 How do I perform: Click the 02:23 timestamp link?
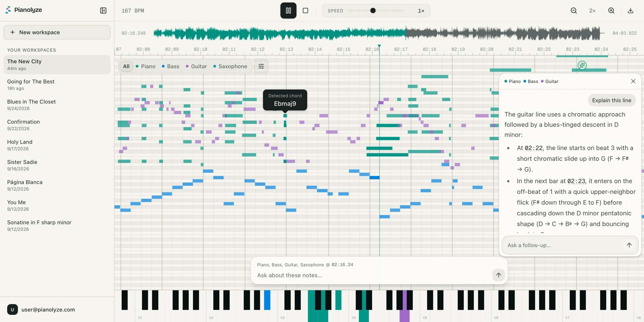click(x=576, y=181)
